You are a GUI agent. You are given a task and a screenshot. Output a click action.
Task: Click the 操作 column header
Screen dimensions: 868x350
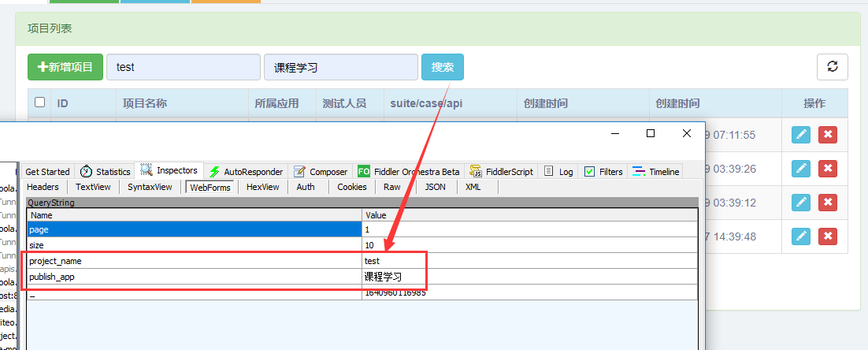point(814,103)
